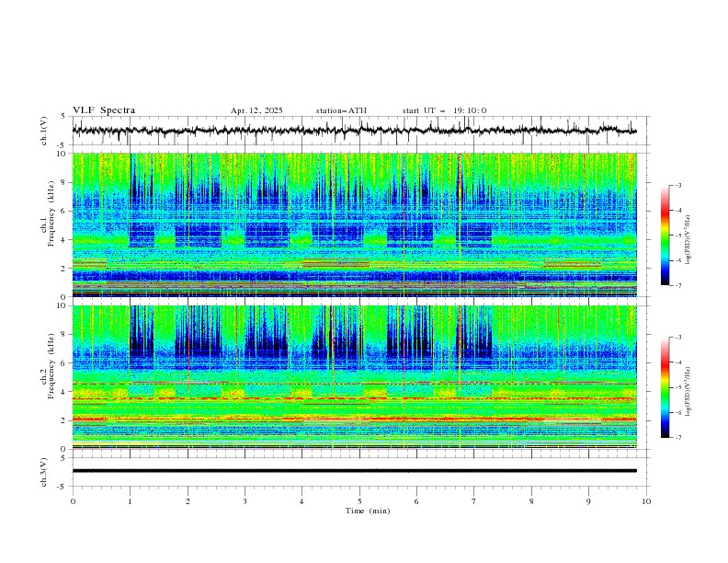The image size is (728, 563).
Task: Click the "Time (min)" x-axis label
Action: [x=368, y=511]
